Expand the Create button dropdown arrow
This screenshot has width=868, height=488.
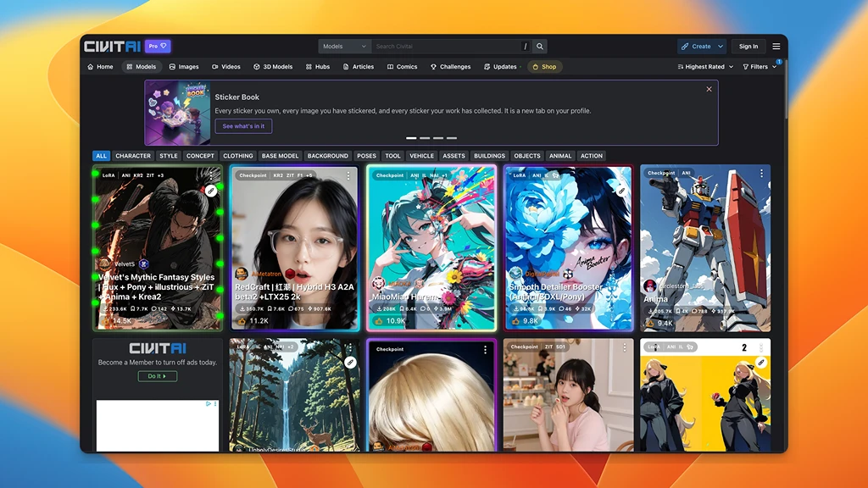[721, 47]
